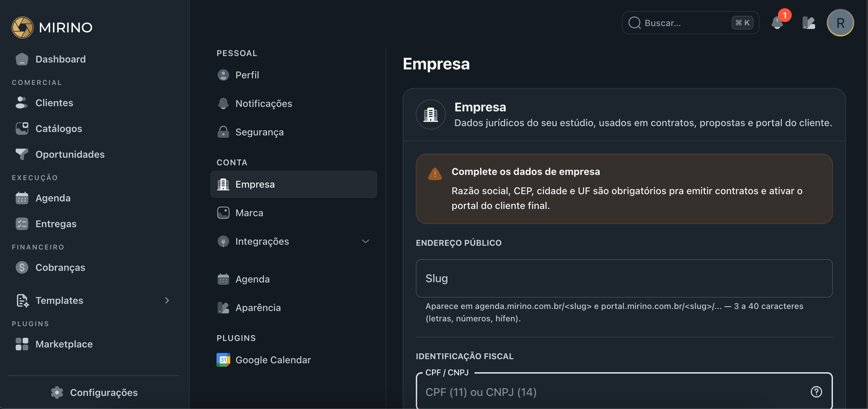Click the Mirino aperture logo icon

coord(23,27)
